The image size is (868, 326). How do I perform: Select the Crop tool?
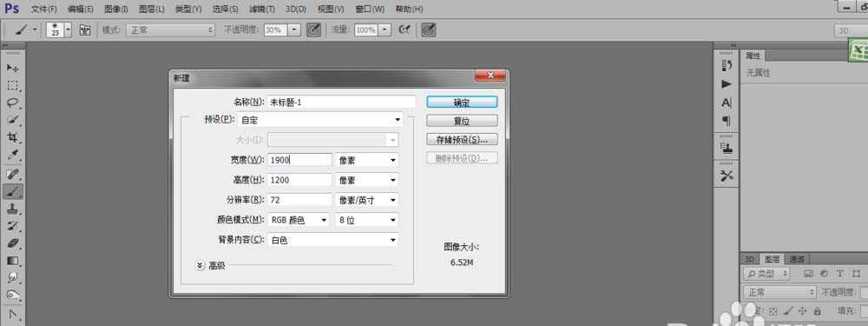[13, 137]
